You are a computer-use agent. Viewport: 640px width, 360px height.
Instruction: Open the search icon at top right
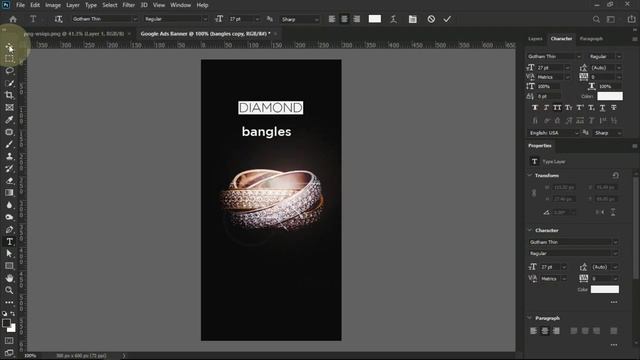(x=596, y=19)
